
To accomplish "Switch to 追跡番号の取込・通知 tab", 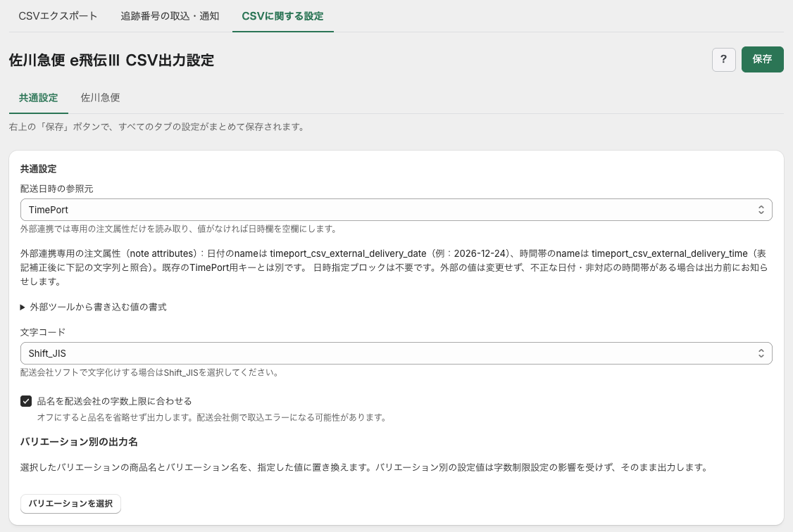I will click(170, 16).
